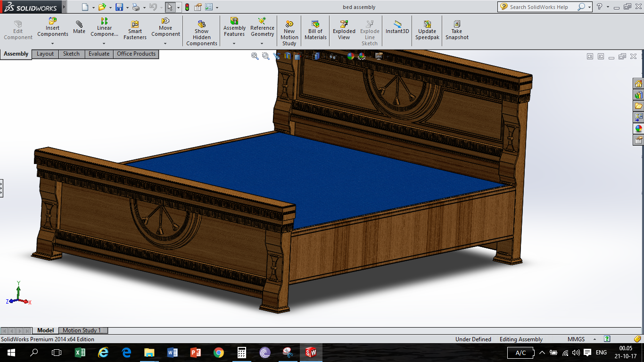Open the Windows Start menu
The image size is (644, 362).
tap(11, 353)
